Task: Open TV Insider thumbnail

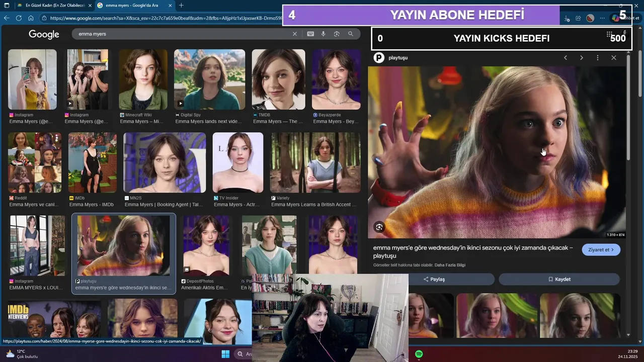Action: [237, 162]
